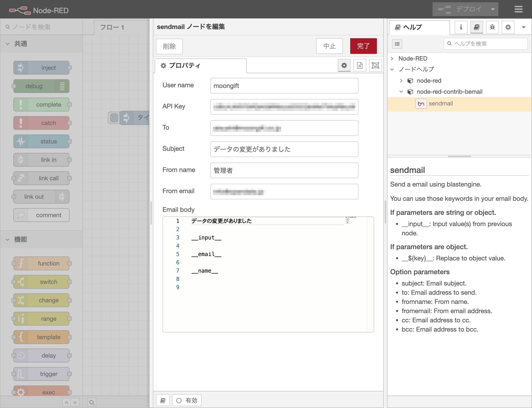Open the debug messages bug icon

(x=492, y=27)
